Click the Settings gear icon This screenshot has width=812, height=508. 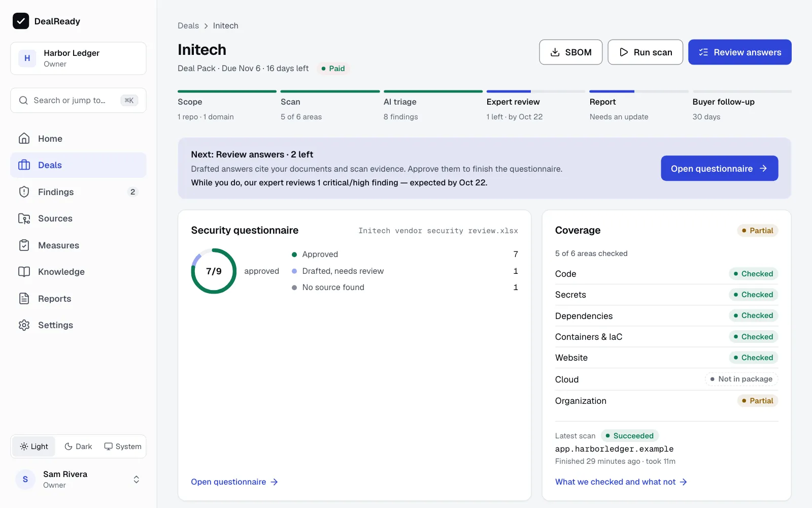click(24, 325)
